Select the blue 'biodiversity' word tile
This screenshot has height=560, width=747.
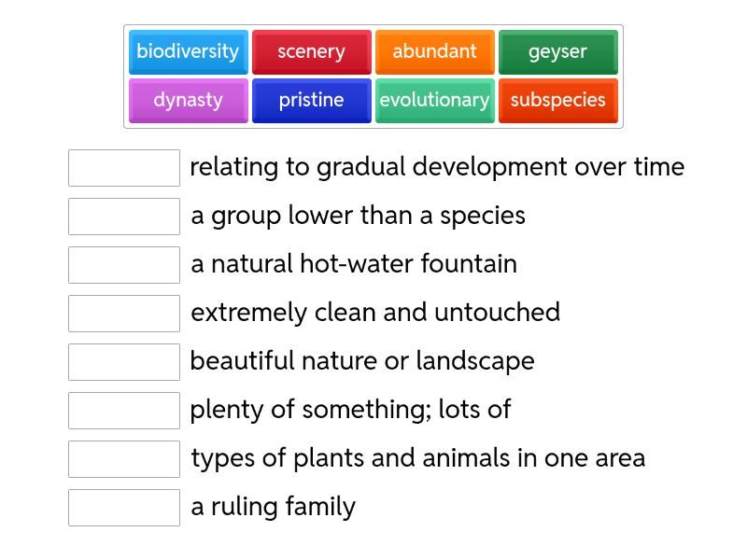click(188, 52)
